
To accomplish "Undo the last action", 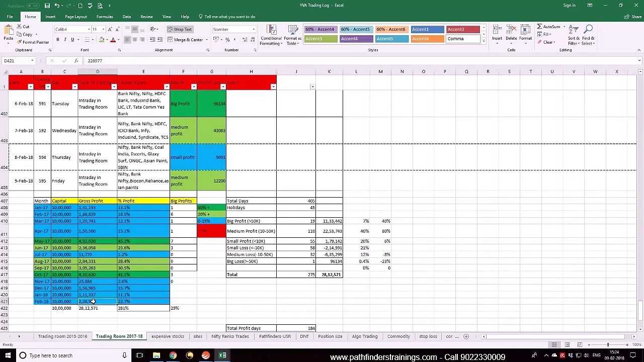I will pyautogui.click(x=57, y=6).
